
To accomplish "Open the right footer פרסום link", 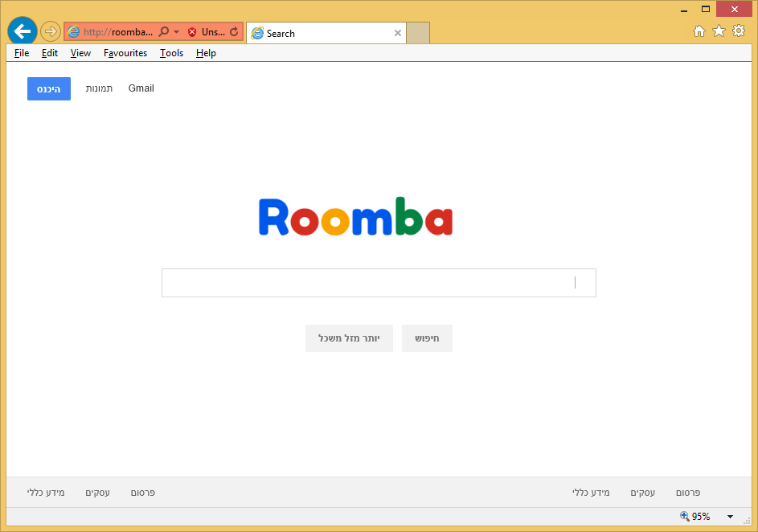I will click(688, 493).
